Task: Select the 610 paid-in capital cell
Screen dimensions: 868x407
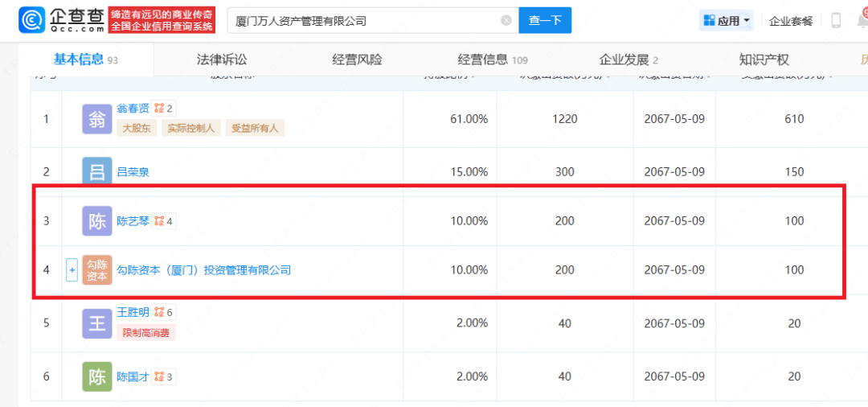Action: coord(794,118)
